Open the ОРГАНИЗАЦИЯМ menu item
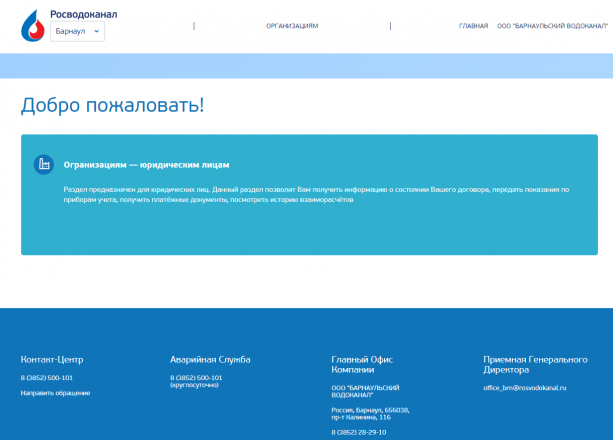This screenshot has width=613, height=440. click(x=292, y=26)
